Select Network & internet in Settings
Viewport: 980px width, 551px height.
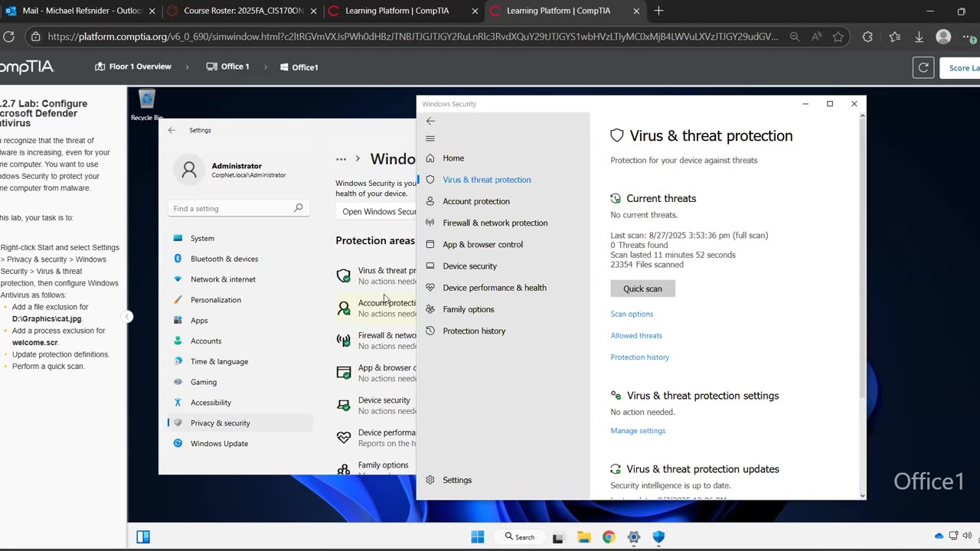coord(240,279)
